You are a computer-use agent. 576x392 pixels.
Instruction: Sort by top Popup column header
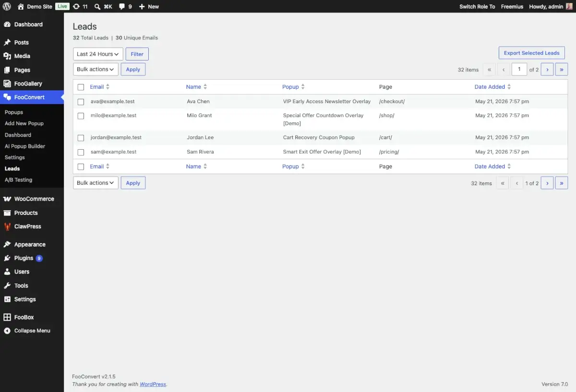point(290,87)
